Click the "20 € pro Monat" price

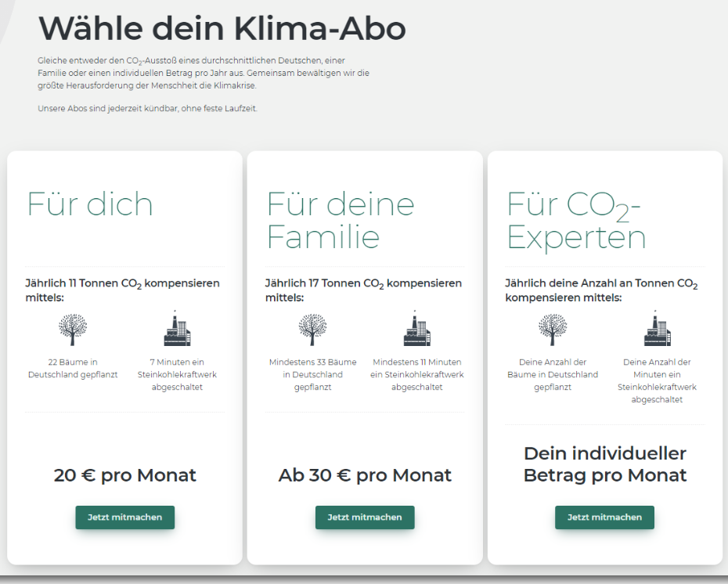(124, 475)
